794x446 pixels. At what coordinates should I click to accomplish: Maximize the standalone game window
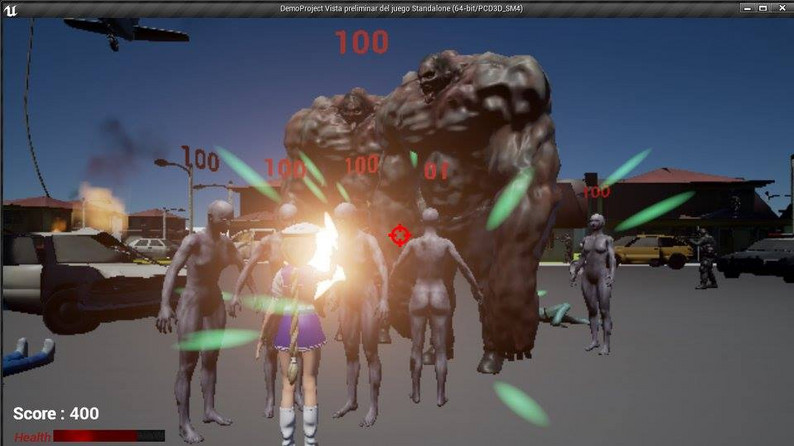click(x=763, y=8)
